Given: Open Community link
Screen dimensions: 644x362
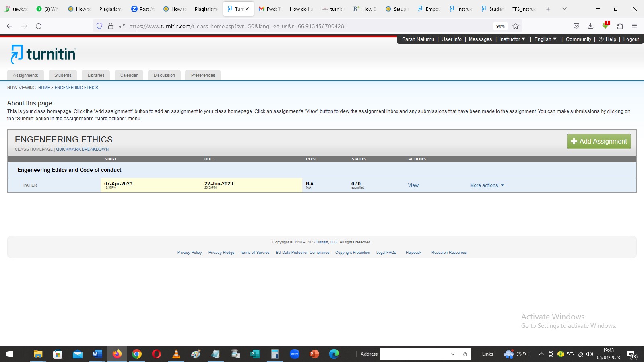Looking at the screenshot, I should click(x=578, y=39).
